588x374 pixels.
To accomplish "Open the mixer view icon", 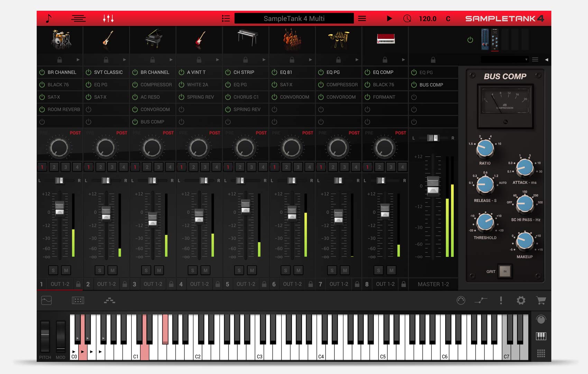I will (108, 18).
